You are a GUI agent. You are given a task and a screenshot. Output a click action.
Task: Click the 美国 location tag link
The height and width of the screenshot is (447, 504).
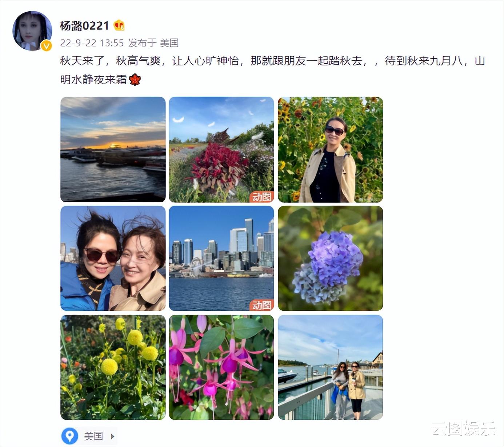pos(93,436)
